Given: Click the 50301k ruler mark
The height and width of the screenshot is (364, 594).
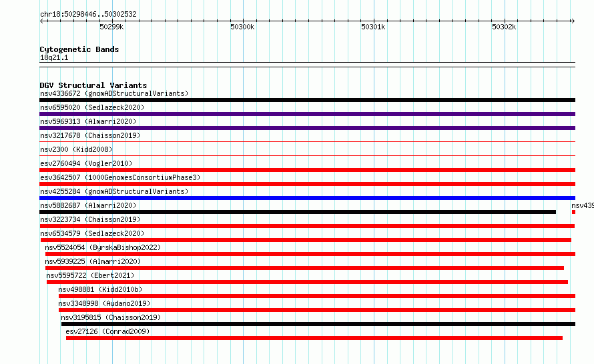Looking at the screenshot, I should pos(373,27).
